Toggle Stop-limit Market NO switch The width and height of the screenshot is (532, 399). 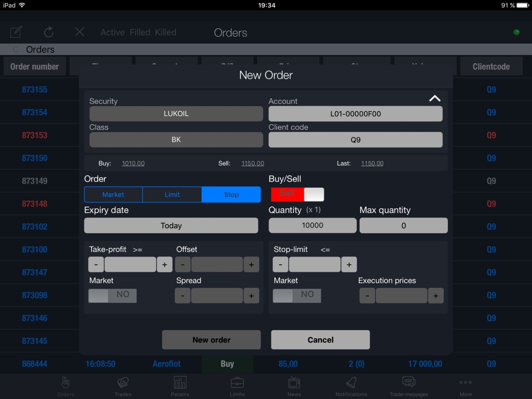tap(297, 296)
